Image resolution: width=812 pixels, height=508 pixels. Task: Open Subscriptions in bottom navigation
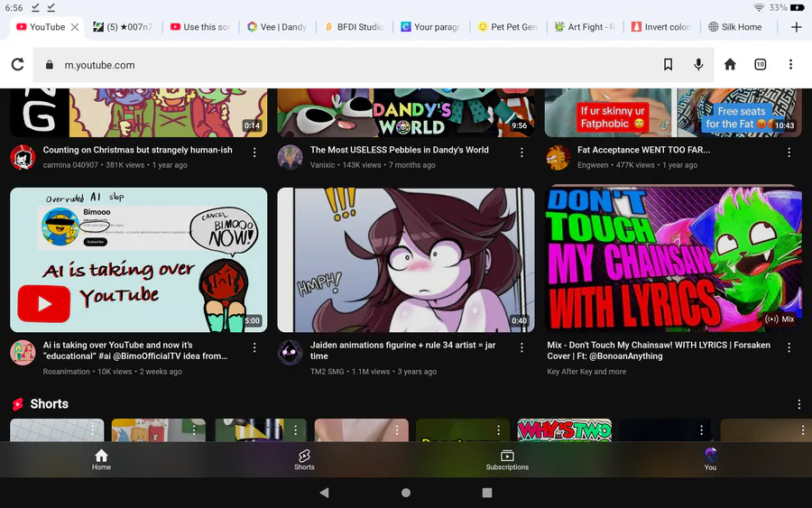point(507,459)
